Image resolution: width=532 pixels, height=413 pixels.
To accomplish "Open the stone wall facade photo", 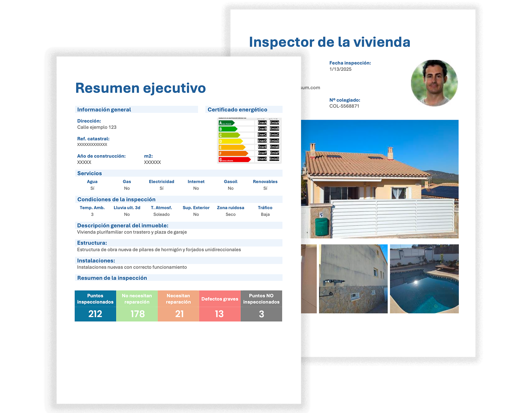I will tap(353, 279).
